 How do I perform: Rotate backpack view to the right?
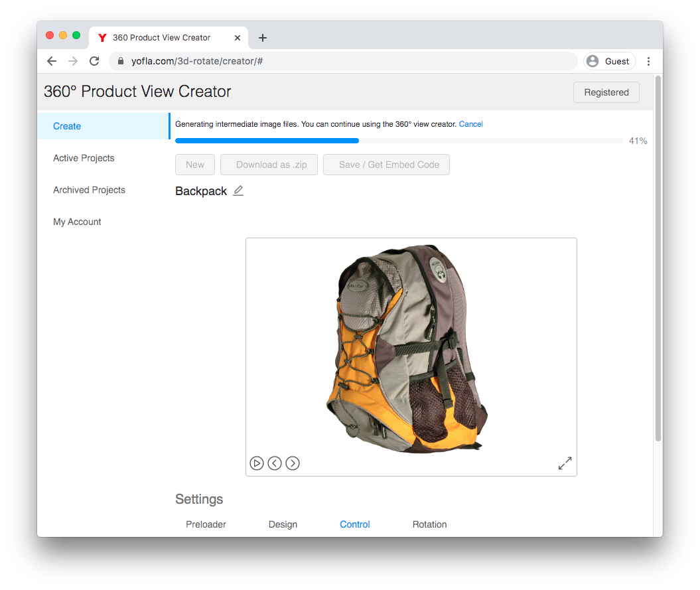293,463
